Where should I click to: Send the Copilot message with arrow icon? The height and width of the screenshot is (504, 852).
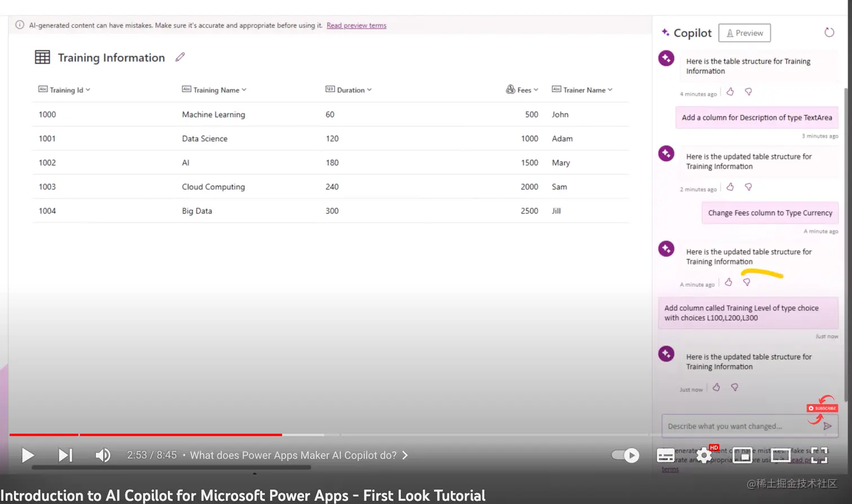tap(827, 426)
